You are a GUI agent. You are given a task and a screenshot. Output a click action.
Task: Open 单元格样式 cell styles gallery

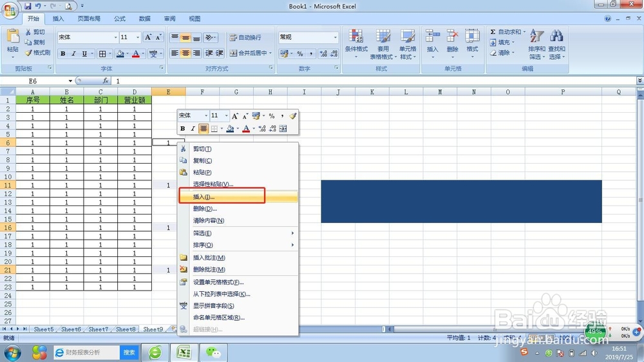(x=408, y=44)
